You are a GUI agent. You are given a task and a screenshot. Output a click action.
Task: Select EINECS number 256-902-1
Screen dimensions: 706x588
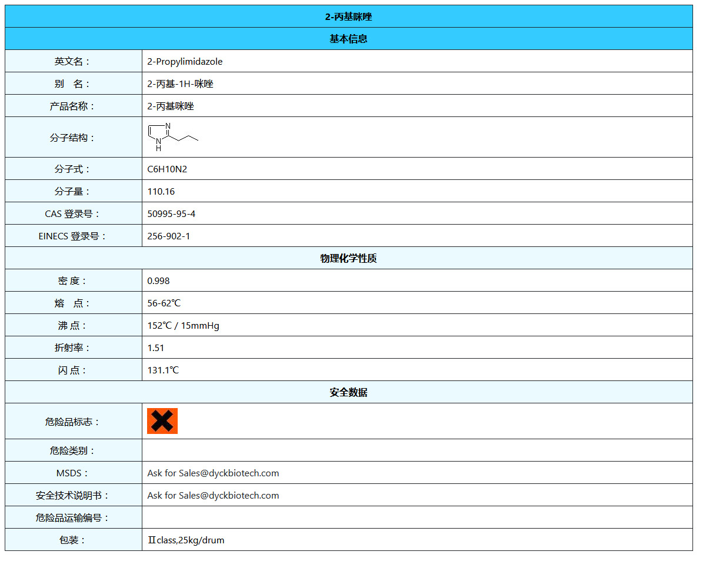pyautogui.click(x=169, y=236)
